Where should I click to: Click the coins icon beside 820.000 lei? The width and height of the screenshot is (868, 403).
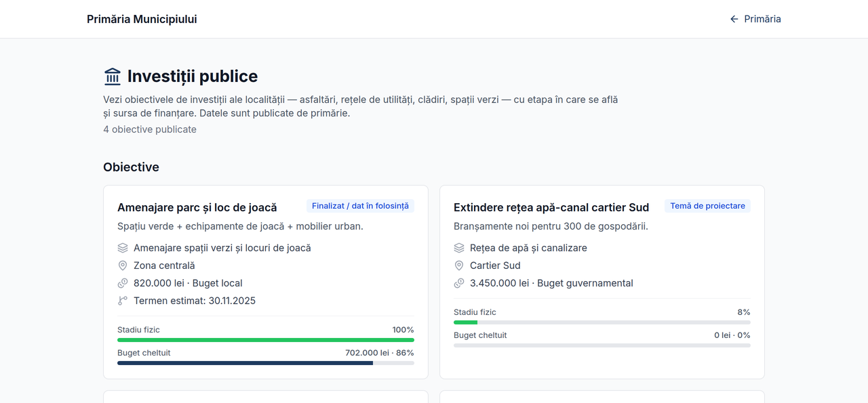[x=123, y=283]
